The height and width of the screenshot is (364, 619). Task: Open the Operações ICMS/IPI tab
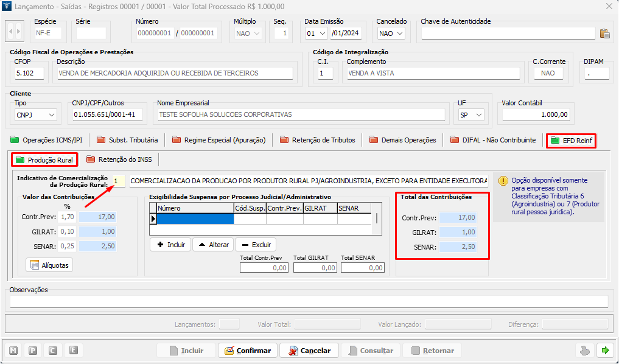point(46,140)
